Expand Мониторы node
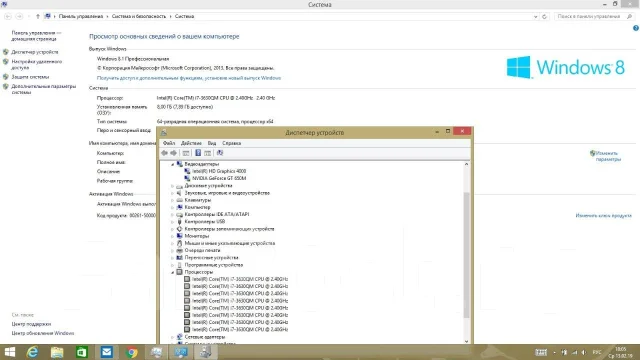Screen dimensions: 640x360 [x=173, y=236]
